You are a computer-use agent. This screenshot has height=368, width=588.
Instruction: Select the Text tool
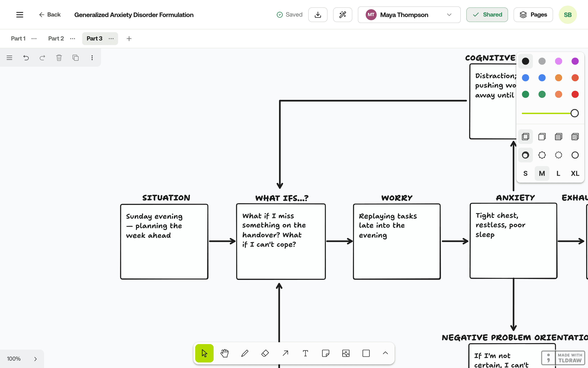[305, 353]
